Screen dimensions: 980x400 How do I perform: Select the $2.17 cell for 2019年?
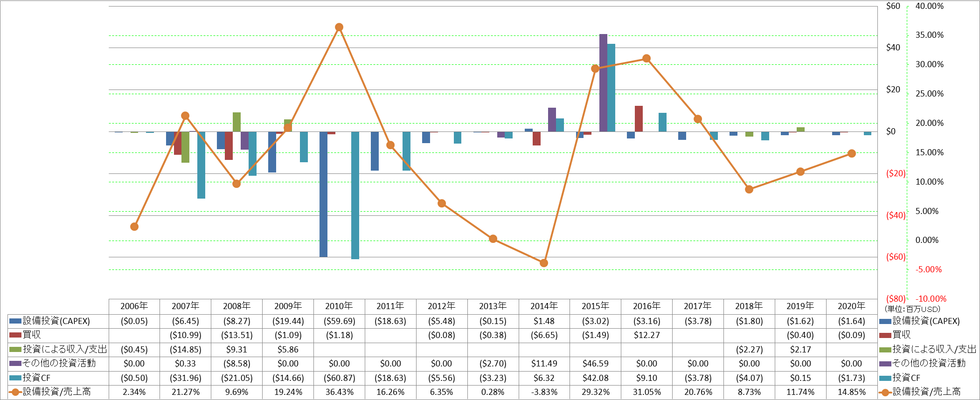(800, 350)
